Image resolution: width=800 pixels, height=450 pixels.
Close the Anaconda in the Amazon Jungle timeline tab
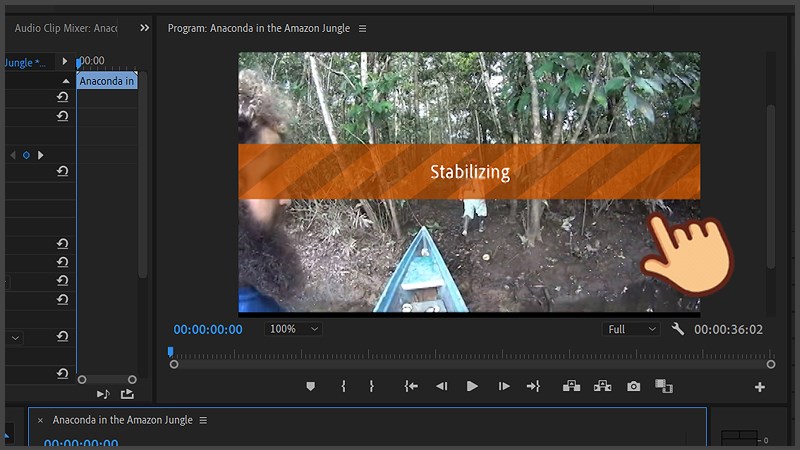pyautogui.click(x=40, y=420)
